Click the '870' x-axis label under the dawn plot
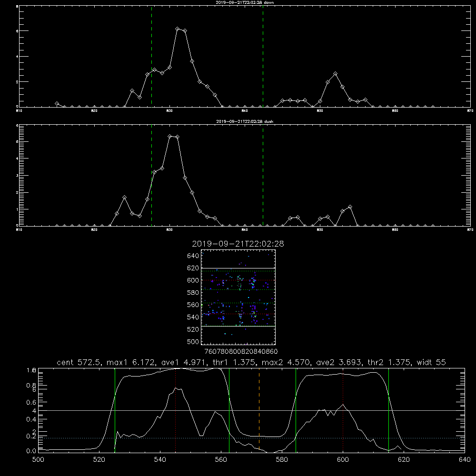 pos(470,111)
